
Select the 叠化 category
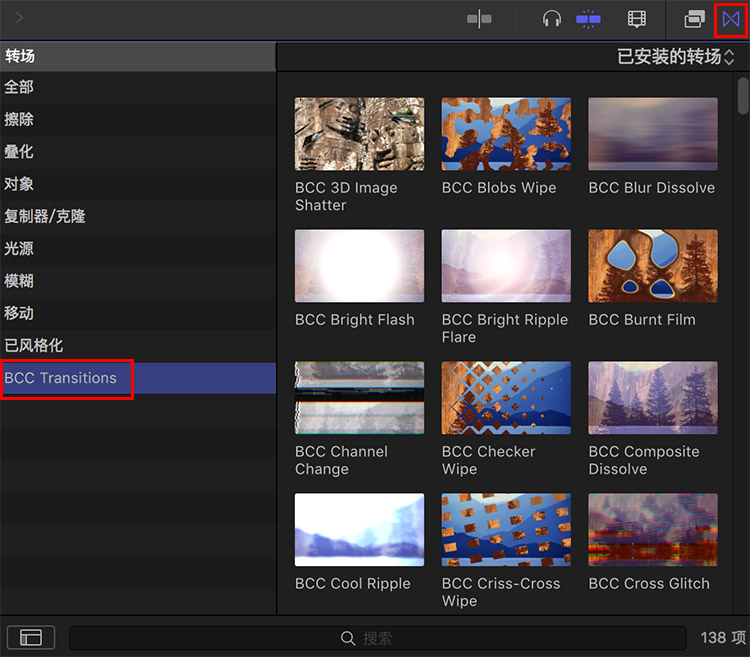click(x=138, y=152)
